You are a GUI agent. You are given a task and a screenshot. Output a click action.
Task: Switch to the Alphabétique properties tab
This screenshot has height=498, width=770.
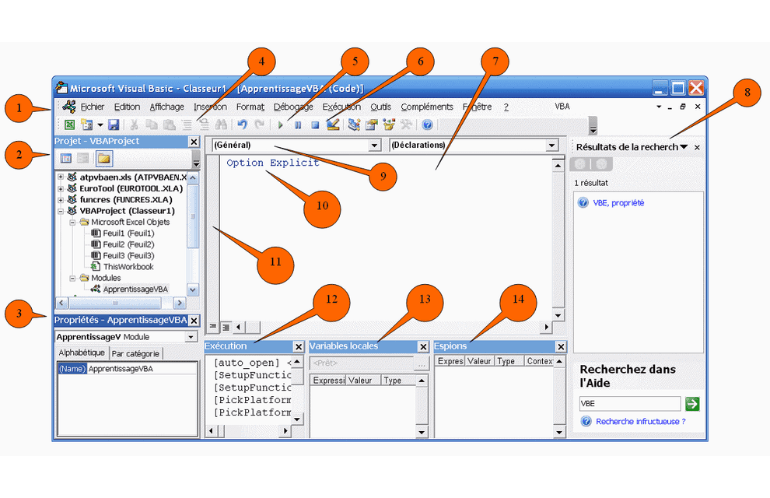(x=81, y=353)
